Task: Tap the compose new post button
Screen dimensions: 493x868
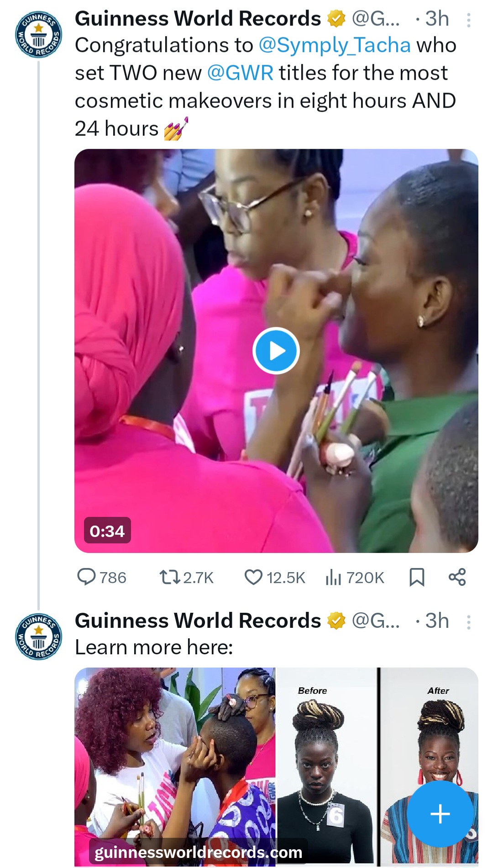Action: [x=440, y=813]
